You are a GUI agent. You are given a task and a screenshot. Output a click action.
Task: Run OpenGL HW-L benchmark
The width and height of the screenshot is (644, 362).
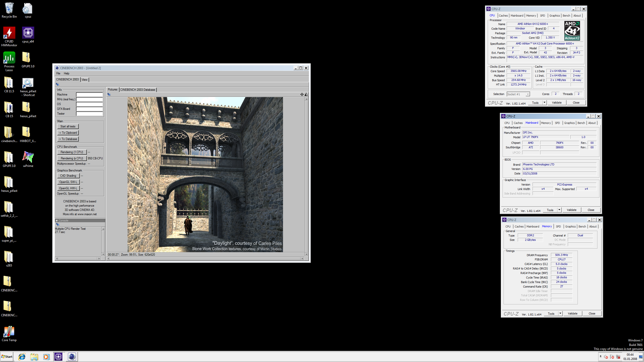(68, 188)
